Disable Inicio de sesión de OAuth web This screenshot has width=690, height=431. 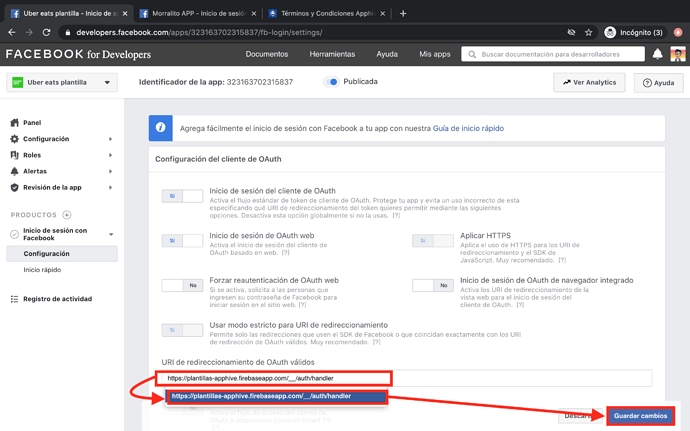[x=182, y=241]
